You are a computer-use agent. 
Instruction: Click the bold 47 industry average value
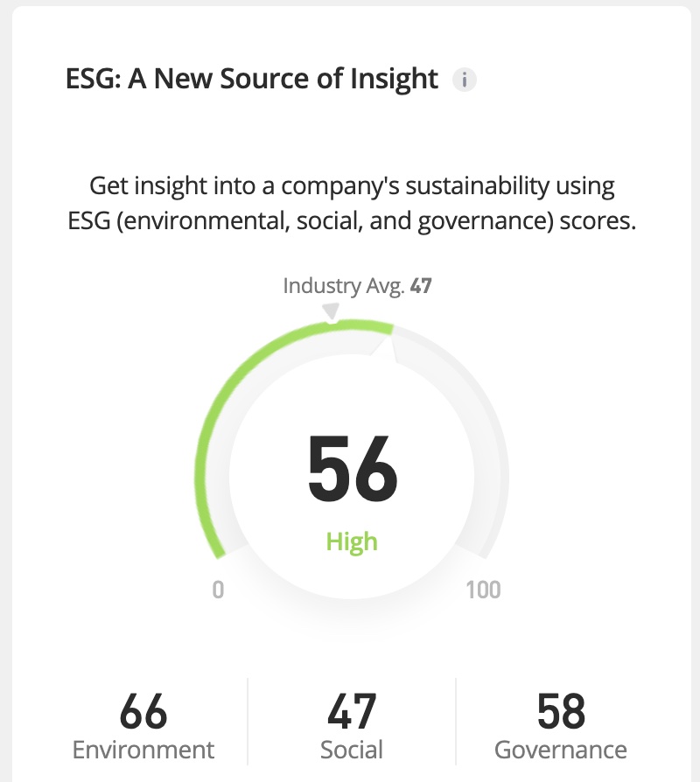[x=421, y=286]
